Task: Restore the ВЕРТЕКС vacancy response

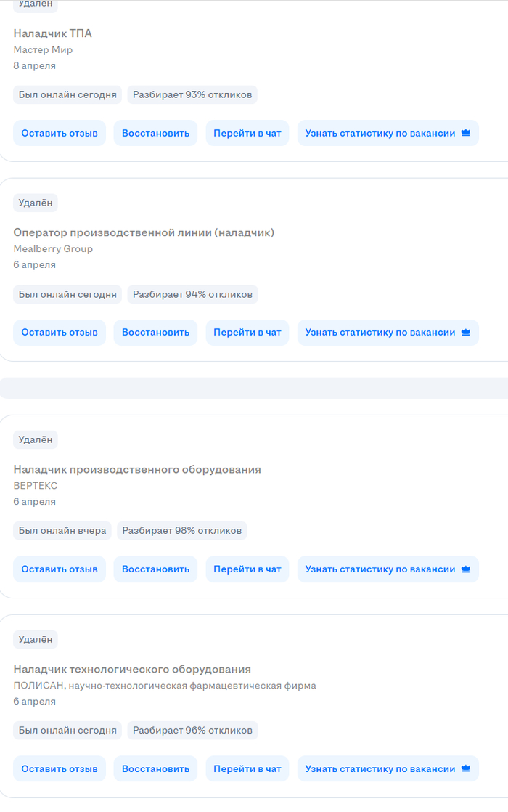Action: click(x=156, y=569)
